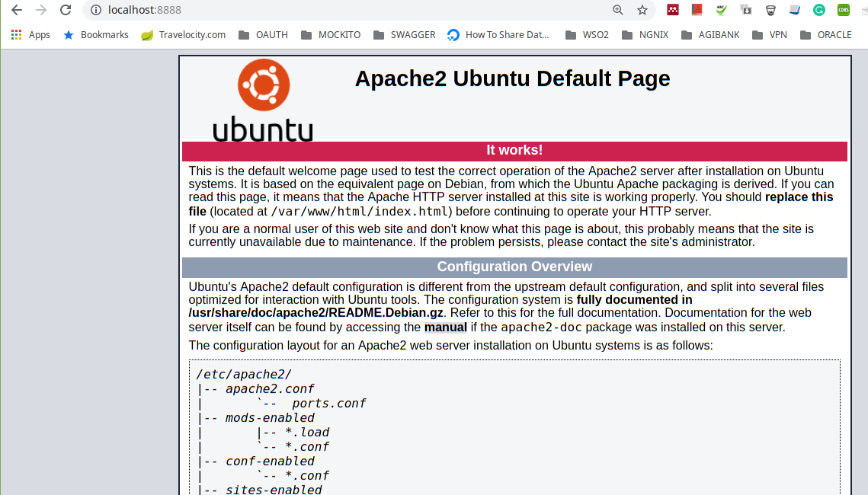Click the bold replace this file text
Screen dimensions: 868x495
799,197
